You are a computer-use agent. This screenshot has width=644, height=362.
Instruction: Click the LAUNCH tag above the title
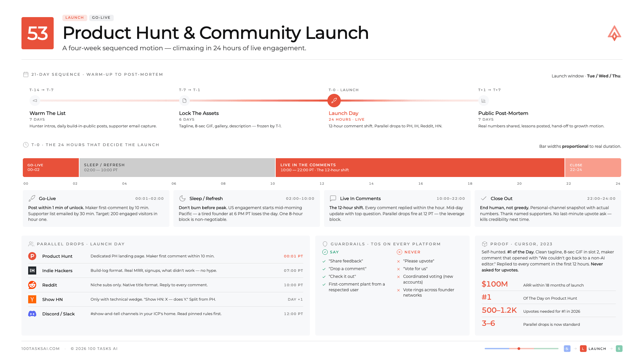pos(74,18)
